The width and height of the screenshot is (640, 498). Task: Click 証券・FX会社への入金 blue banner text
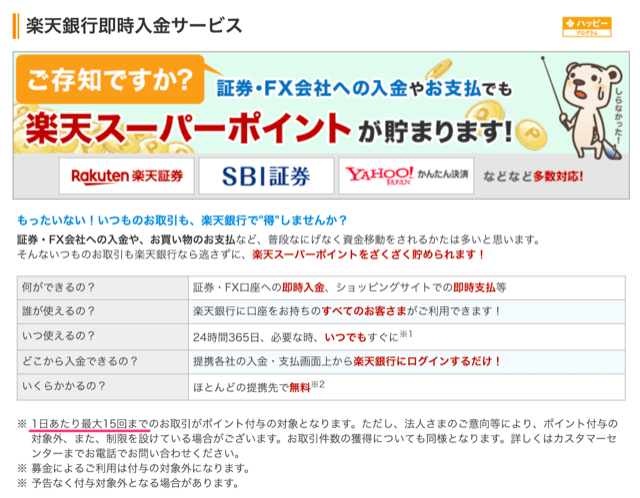[x=312, y=88]
